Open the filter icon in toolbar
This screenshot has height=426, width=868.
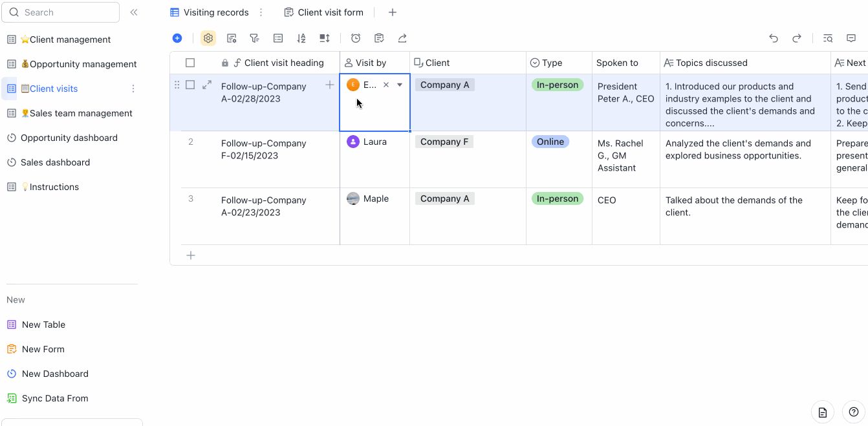pyautogui.click(x=254, y=38)
